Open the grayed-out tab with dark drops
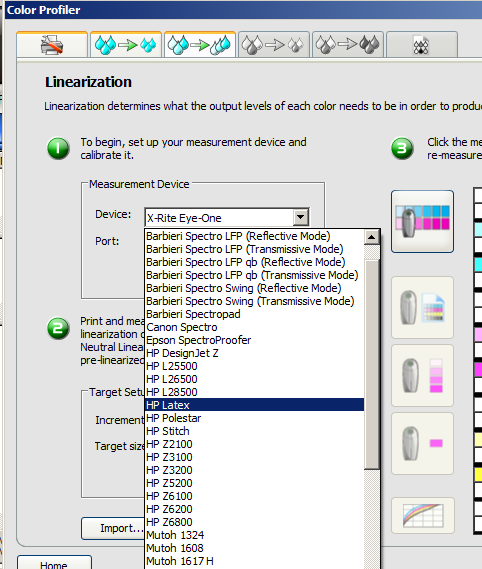 [348, 45]
